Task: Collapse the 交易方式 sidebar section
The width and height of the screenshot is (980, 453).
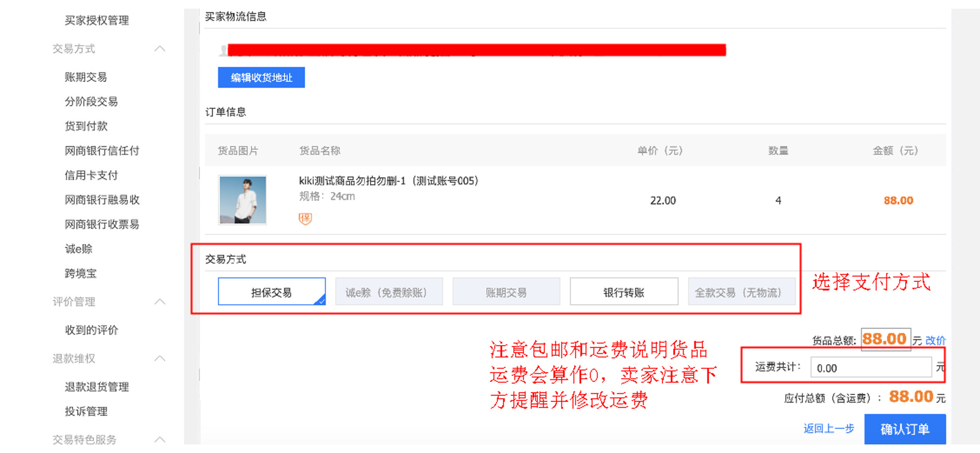Action: [160, 49]
